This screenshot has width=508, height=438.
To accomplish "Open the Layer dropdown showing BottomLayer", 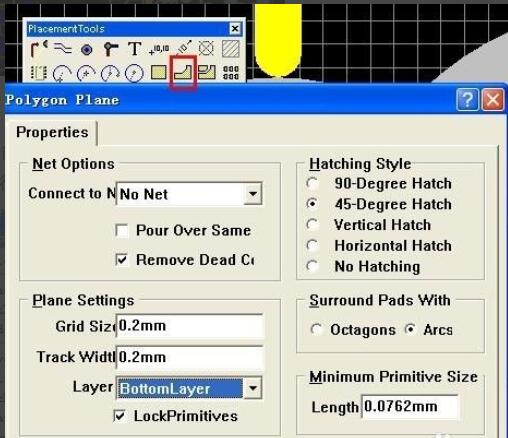I will 253,388.
